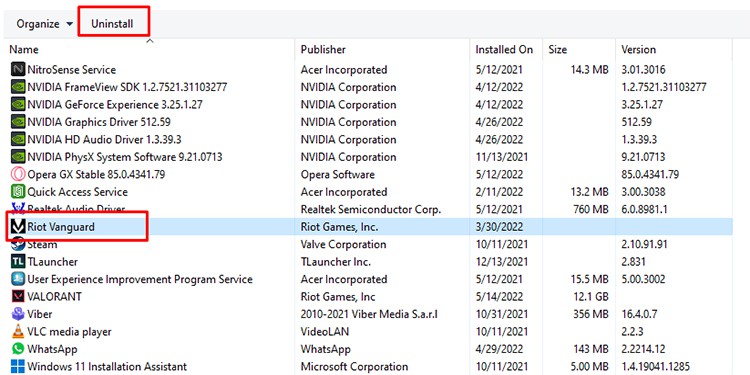Click the 3/30/2022 install date cell

pos(499,227)
